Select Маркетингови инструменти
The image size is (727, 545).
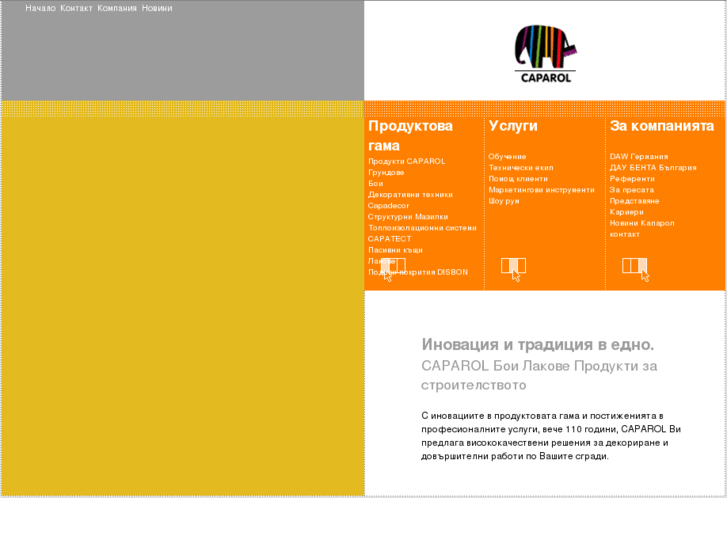click(542, 190)
